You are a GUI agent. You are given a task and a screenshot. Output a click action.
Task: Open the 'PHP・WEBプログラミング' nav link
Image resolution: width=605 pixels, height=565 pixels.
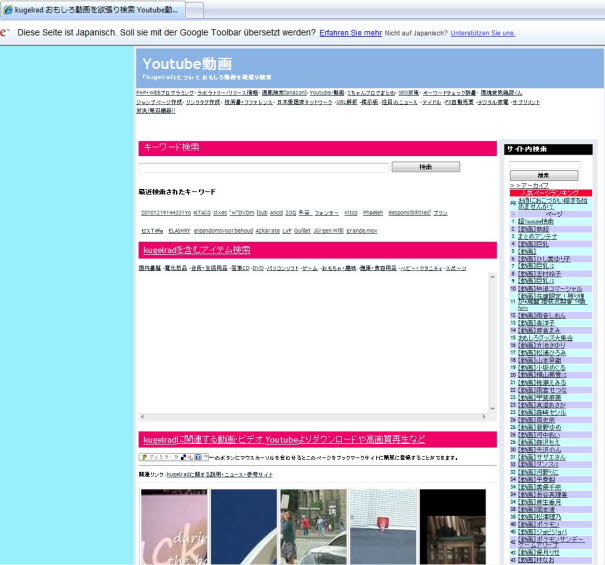point(165,93)
